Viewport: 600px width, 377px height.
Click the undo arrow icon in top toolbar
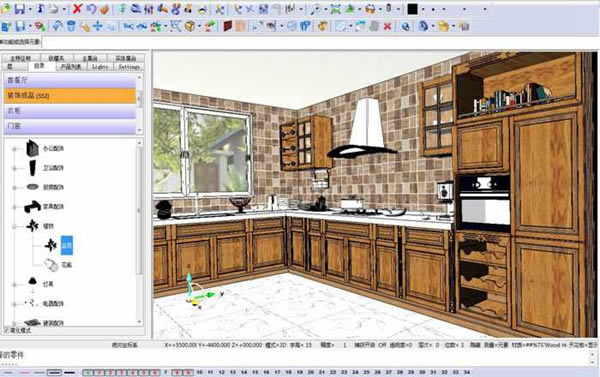tap(91, 8)
